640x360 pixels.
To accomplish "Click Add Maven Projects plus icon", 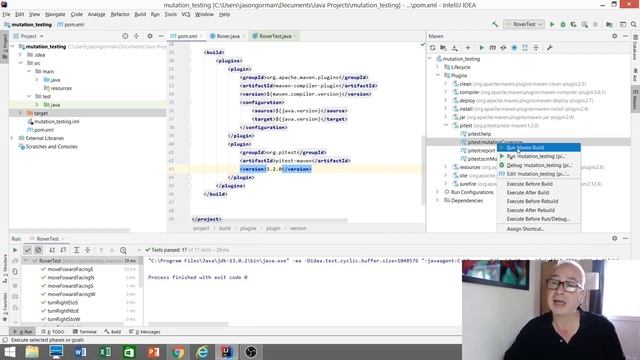I will tap(468, 48).
